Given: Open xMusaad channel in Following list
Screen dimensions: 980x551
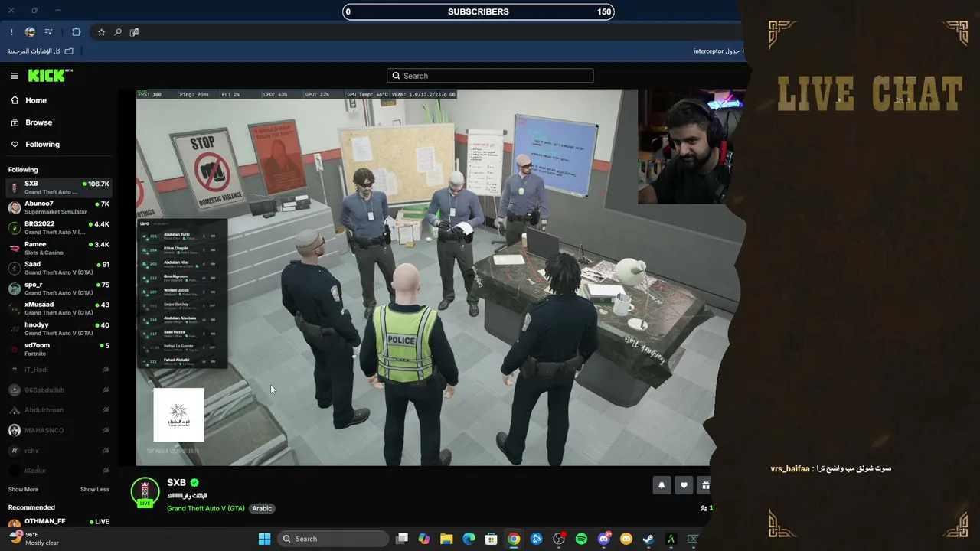Looking at the screenshot, I should (x=59, y=308).
